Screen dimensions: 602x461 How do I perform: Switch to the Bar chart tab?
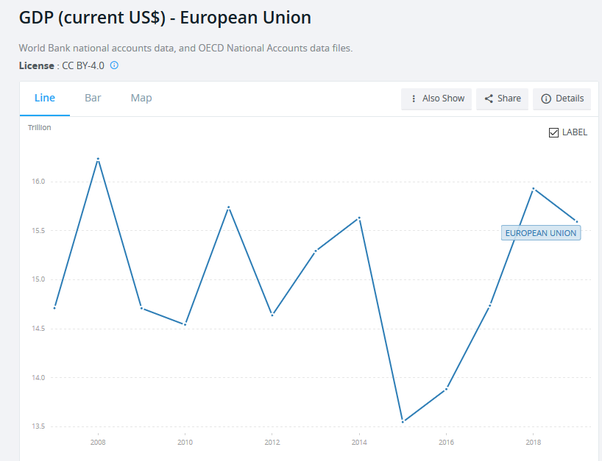[93, 98]
